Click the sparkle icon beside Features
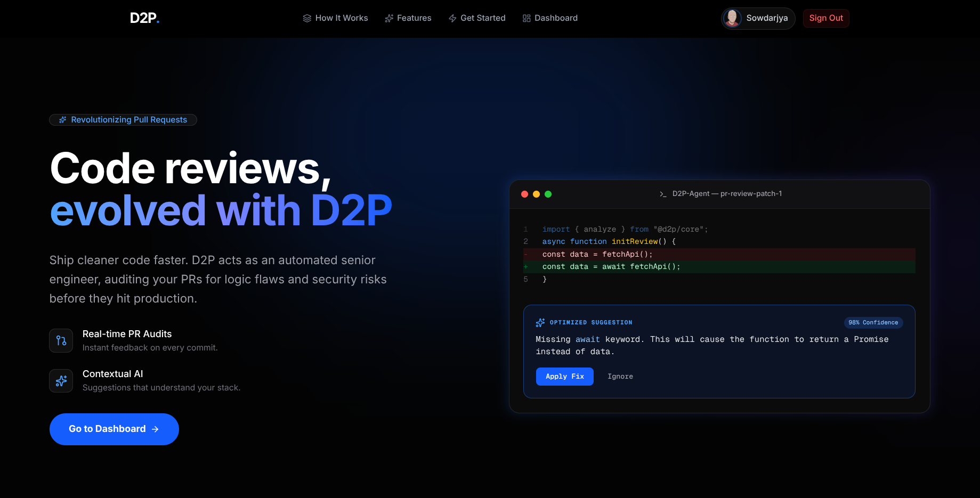 [388, 18]
